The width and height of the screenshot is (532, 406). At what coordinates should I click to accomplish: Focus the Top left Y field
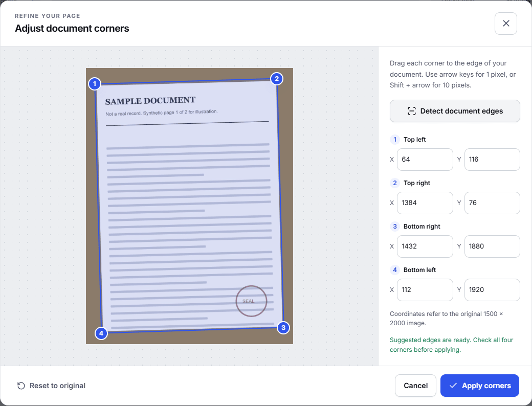tap(492, 160)
